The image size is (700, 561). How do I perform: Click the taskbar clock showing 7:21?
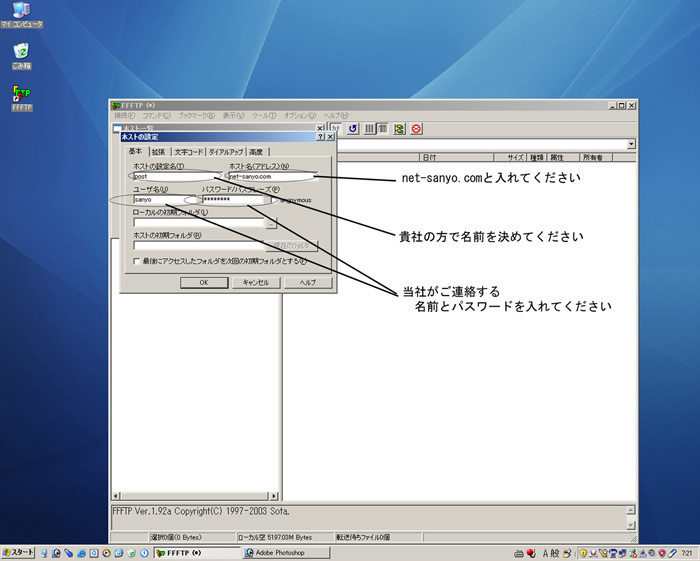[x=687, y=553]
